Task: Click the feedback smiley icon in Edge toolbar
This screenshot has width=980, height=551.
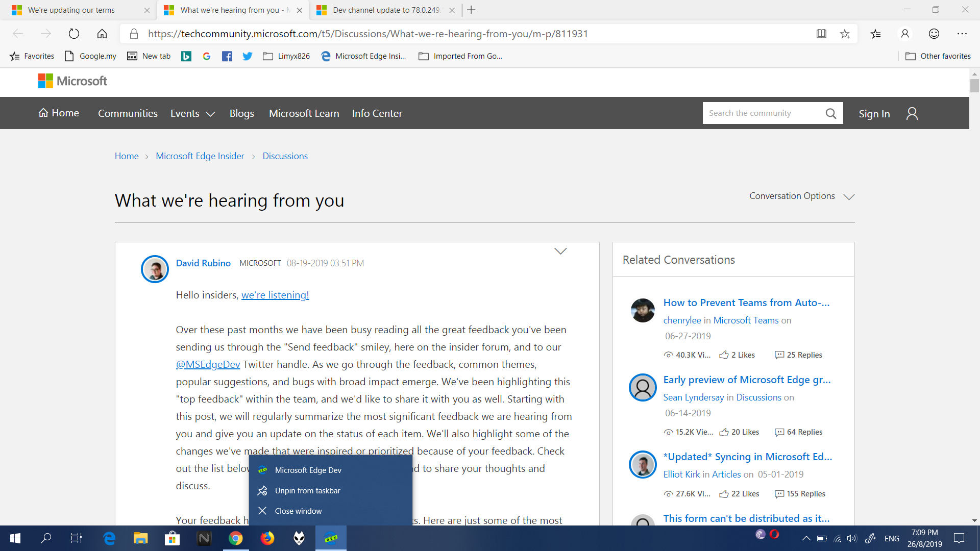Action: pyautogui.click(x=934, y=34)
